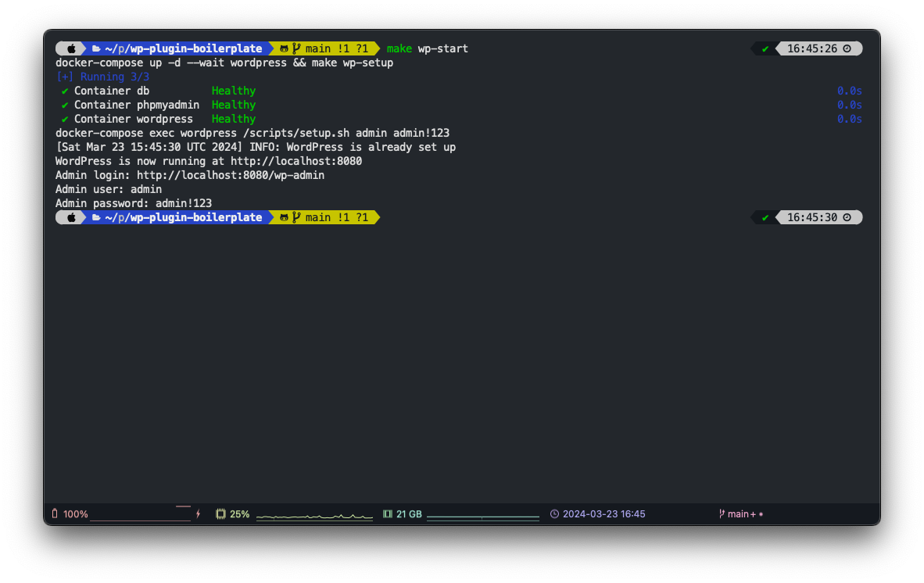Click the 100% battery reading
Screen dimensions: 924x583
click(x=75, y=514)
